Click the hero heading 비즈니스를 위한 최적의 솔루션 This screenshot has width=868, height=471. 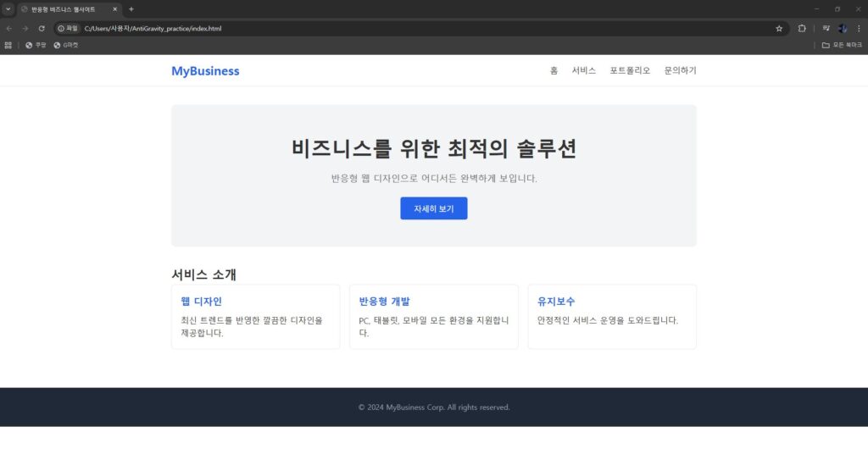pos(433,148)
